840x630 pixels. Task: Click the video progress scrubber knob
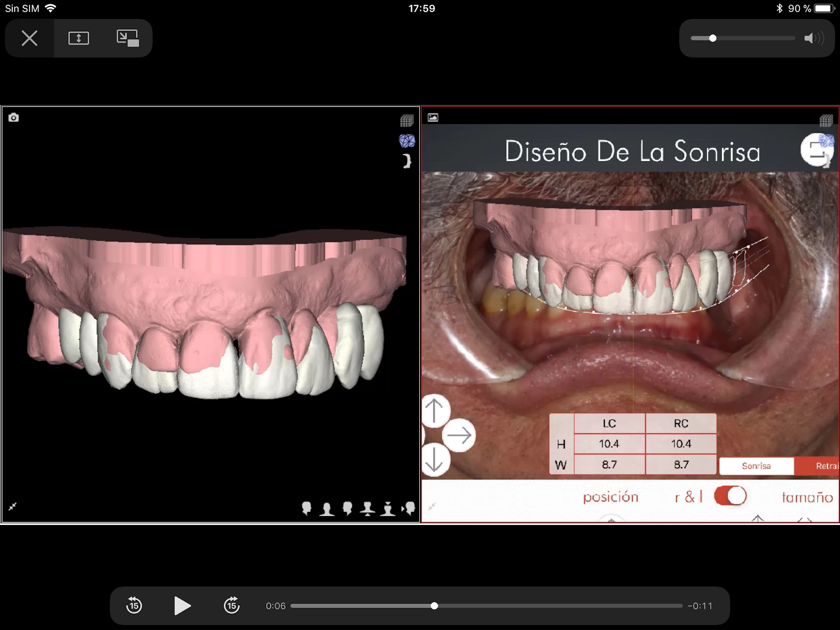(434, 606)
